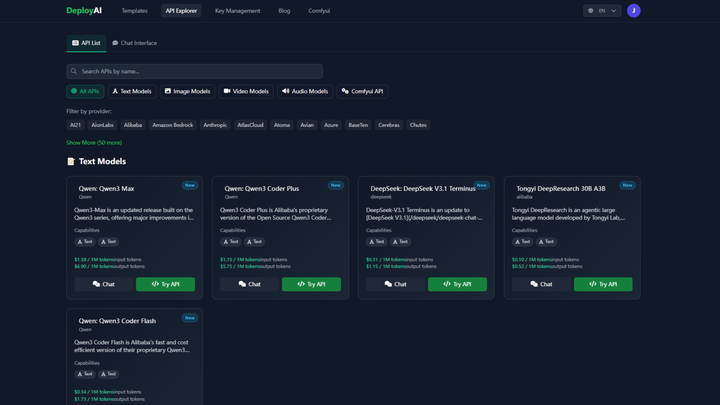
Task: Open Tongyi DeepResearch 30B A3B title
Action: click(x=561, y=189)
